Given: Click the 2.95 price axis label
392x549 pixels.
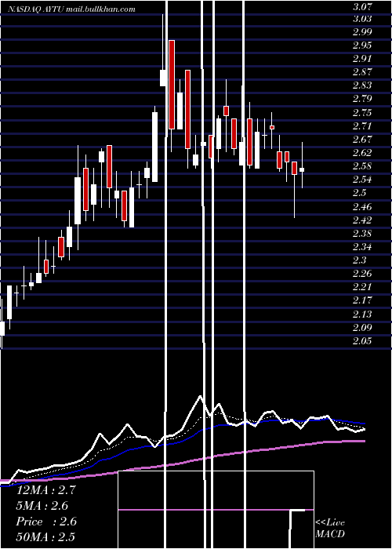Looking at the screenshot, I should click(362, 45).
